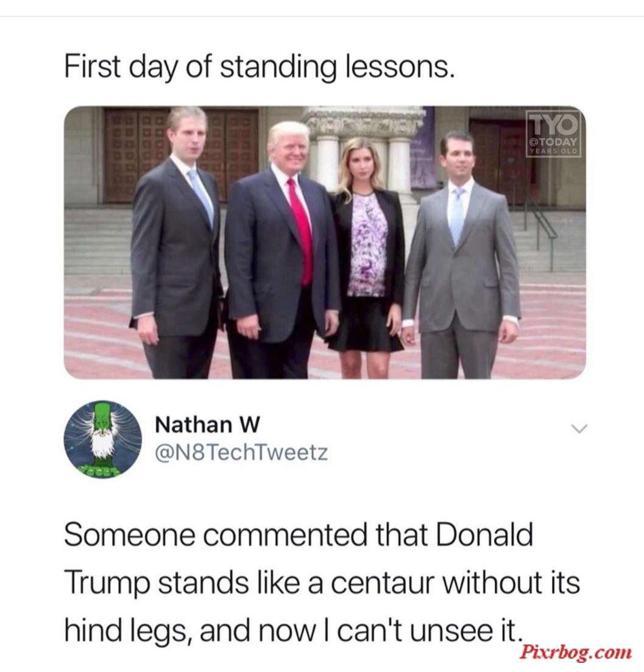
Task: Click the phrase "can't unsee it" in the tweet
Action: click(430, 629)
